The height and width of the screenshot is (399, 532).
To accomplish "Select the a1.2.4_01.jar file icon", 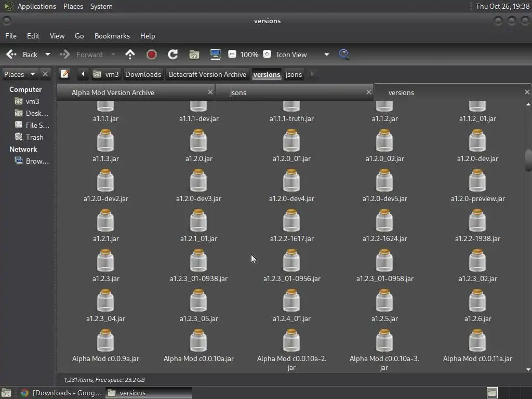I will coord(291,301).
